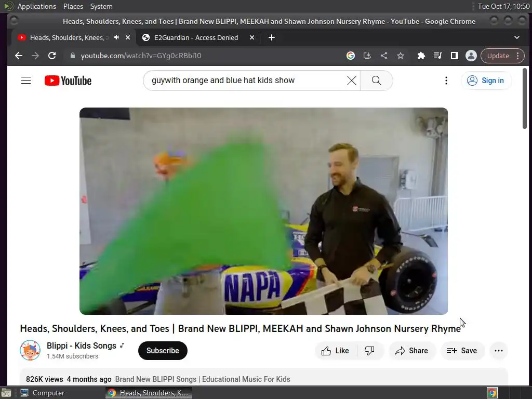Mute the YouTube tab audio icon
Image resolution: width=532 pixels, height=399 pixels.
tap(117, 37)
